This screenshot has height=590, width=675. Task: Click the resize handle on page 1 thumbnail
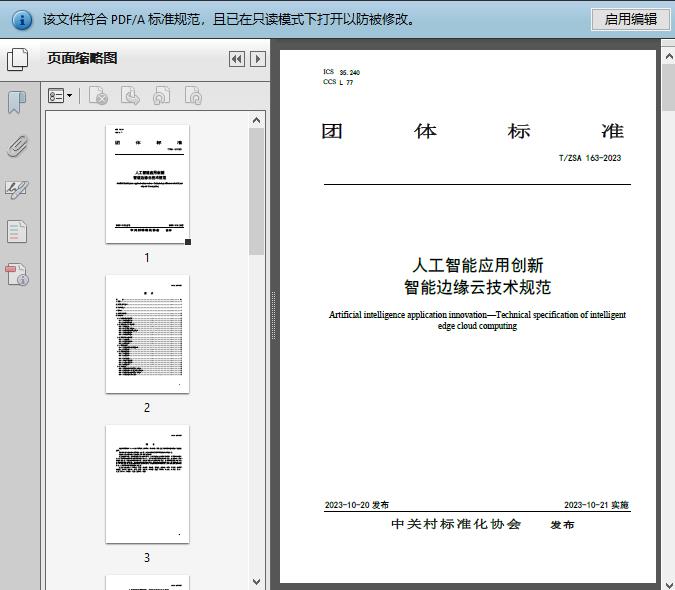(188, 242)
